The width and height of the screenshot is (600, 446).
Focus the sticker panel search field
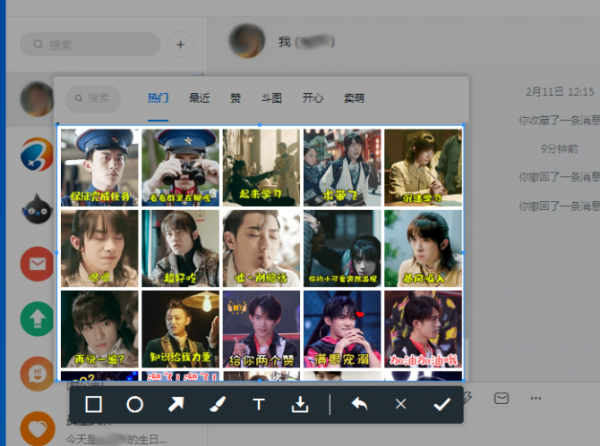[93, 98]
